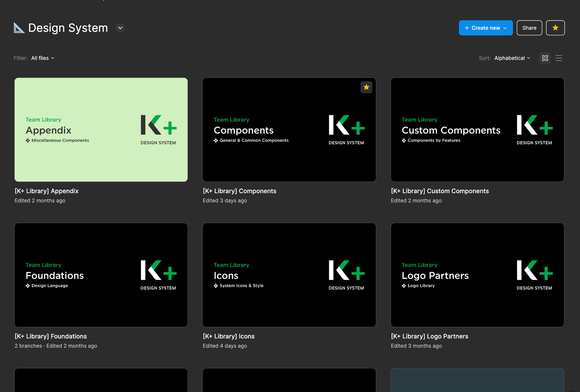Open the Alphabetical sort dropdown
Image resolution: width=580 pixels, height=392 pixels.
[512, 58]
